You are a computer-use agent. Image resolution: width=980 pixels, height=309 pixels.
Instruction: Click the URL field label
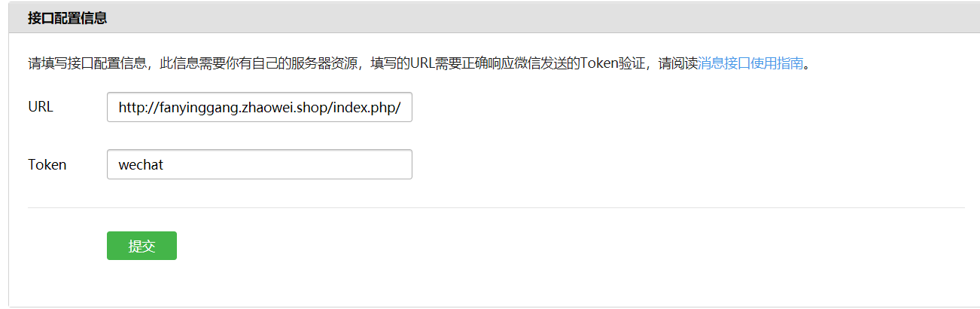(41, 107)
